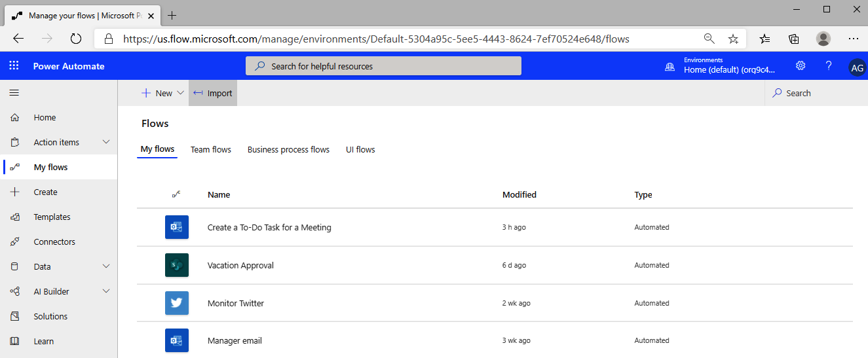Click the Outlook icon for the To-Do Task flow
Image resolution: width=868 pixels, height=358 pixels.
click(x=177, y=227)
